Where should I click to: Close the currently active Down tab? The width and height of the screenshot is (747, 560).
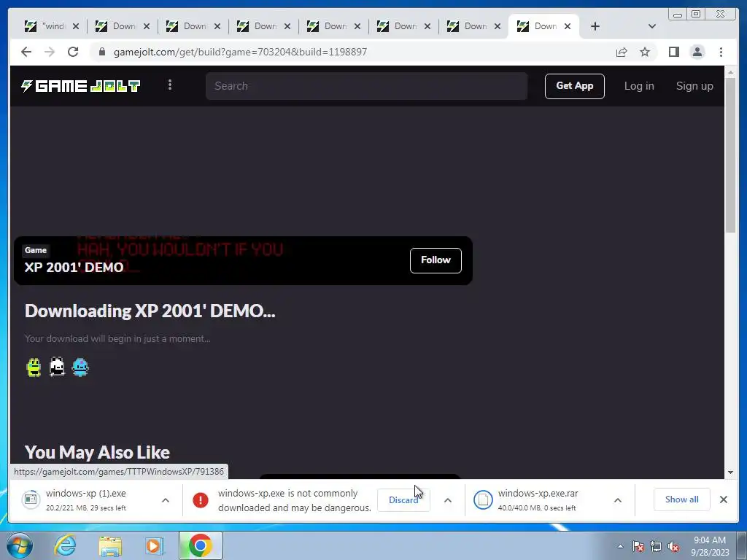click(x=568, y=26)
